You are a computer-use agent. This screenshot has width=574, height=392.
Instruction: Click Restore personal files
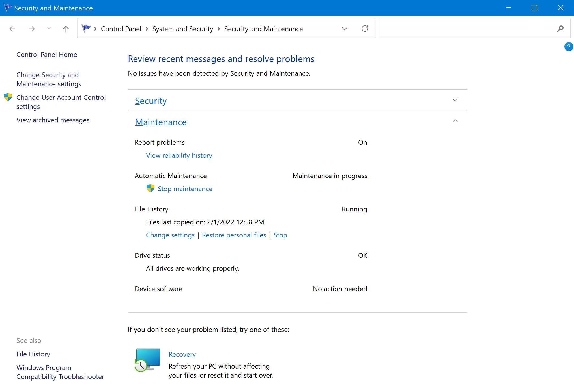pyautogui.click(x=234, y=235)
